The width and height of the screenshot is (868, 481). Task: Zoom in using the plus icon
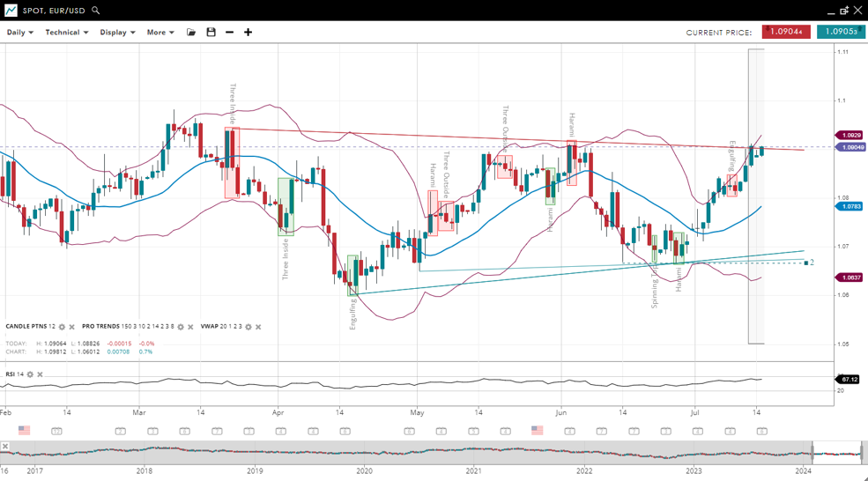click(249, 33)
